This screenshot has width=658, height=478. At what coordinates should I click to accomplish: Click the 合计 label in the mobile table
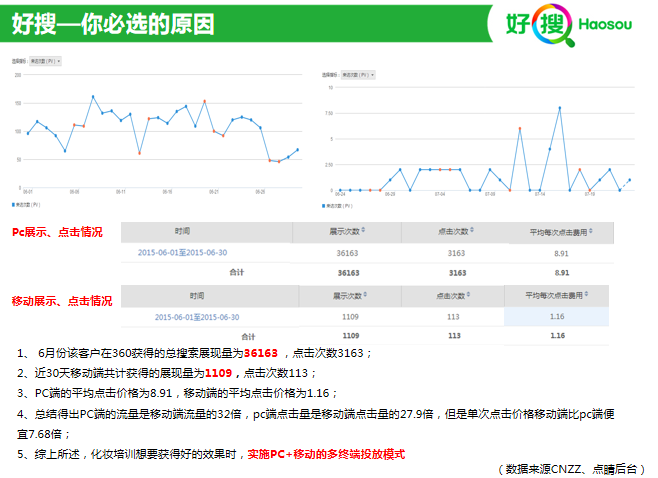click(248, 337)
